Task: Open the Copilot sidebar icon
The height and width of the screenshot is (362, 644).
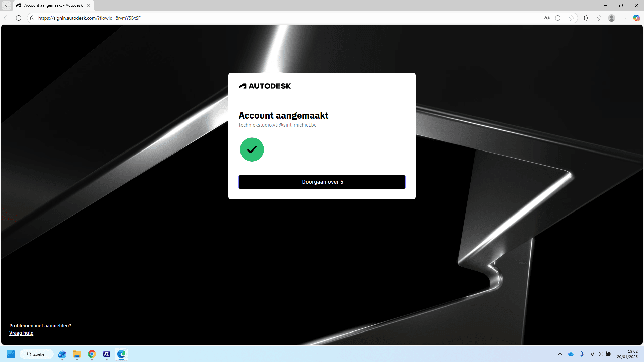Action: click(x=636, y=18)
